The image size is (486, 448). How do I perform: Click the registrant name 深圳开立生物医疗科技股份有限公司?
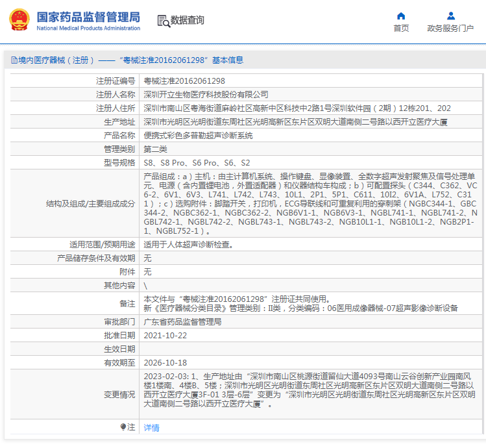pos(206,95)
